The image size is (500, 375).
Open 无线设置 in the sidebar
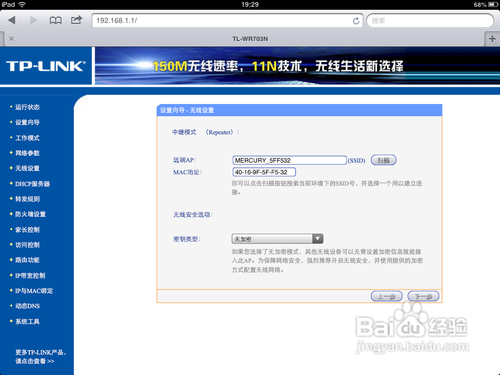point(27,168)
